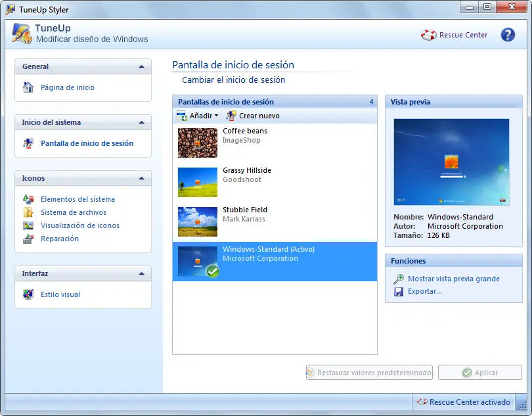This screenshot has width=532, height=416.
Task: Click the floppy disk Exportar icon
Action: pyautogui.click(x=398, y=291)
